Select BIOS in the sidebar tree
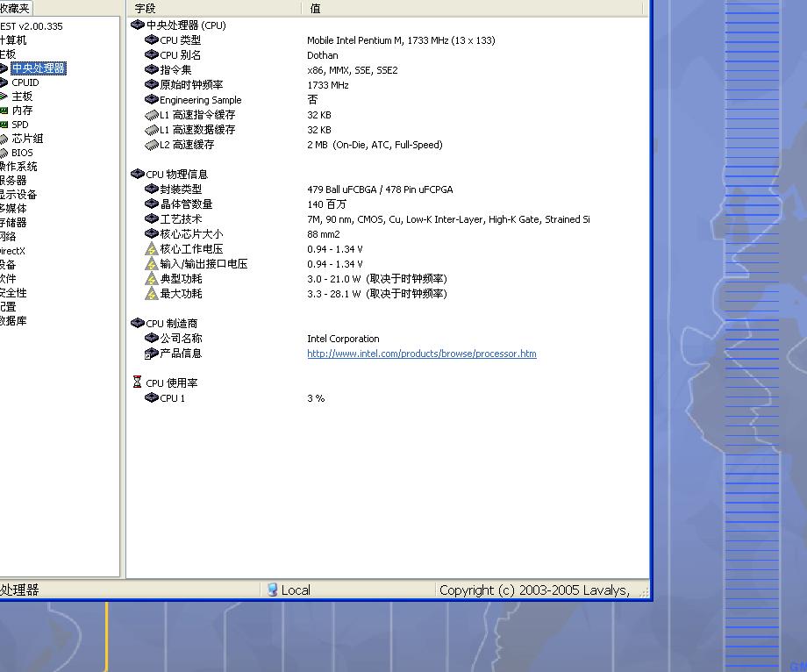807x672 pixels. click(x=22, y=153)
